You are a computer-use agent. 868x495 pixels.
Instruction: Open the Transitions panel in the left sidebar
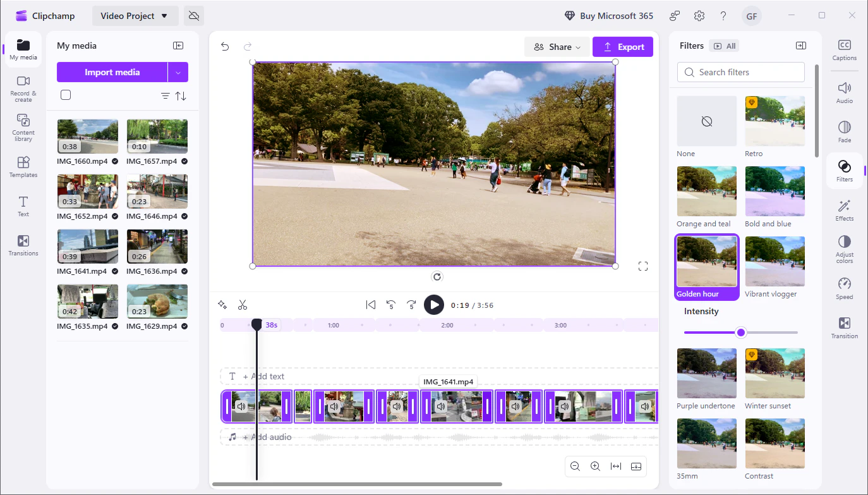(23, 246)
